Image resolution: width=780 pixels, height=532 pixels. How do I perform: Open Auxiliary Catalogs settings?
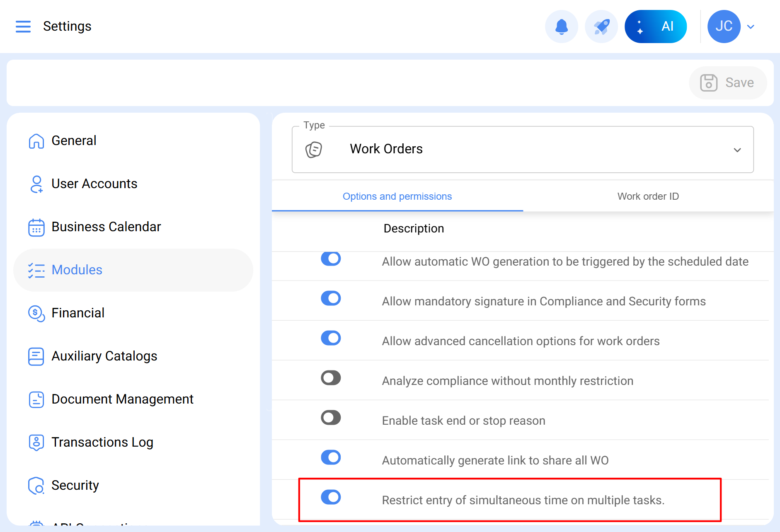click(104, 356)
